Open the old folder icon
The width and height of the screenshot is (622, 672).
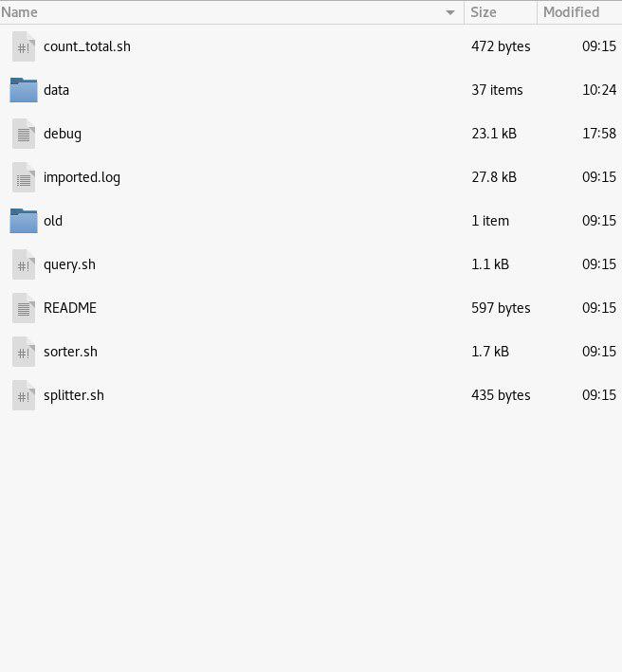[x=24, y=221]
